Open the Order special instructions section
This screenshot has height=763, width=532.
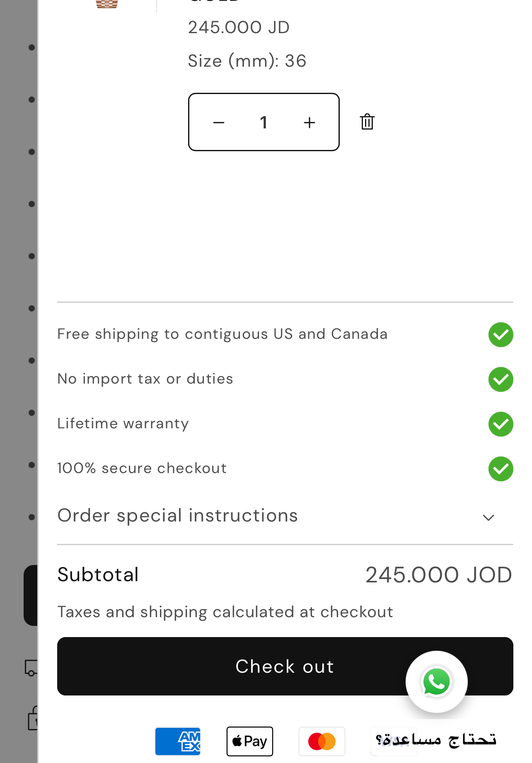(x=285, y=516)
